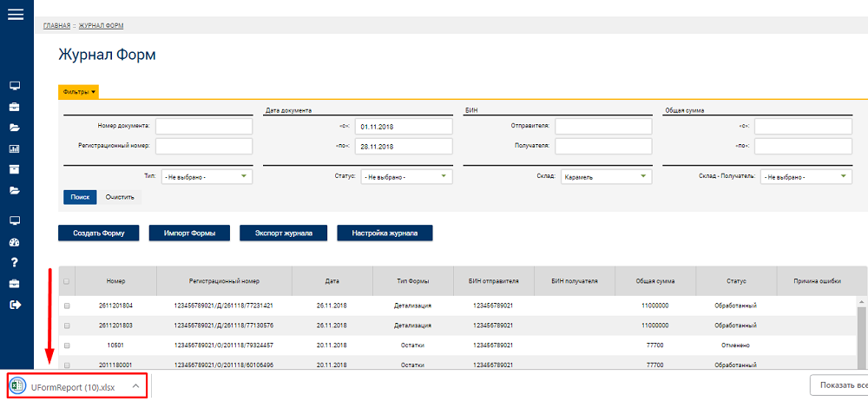Viewport: 868px width, 401px height.
Task: Click the archive box icon in sidebar
Action: pyautogui.click(x=15, y=169)
